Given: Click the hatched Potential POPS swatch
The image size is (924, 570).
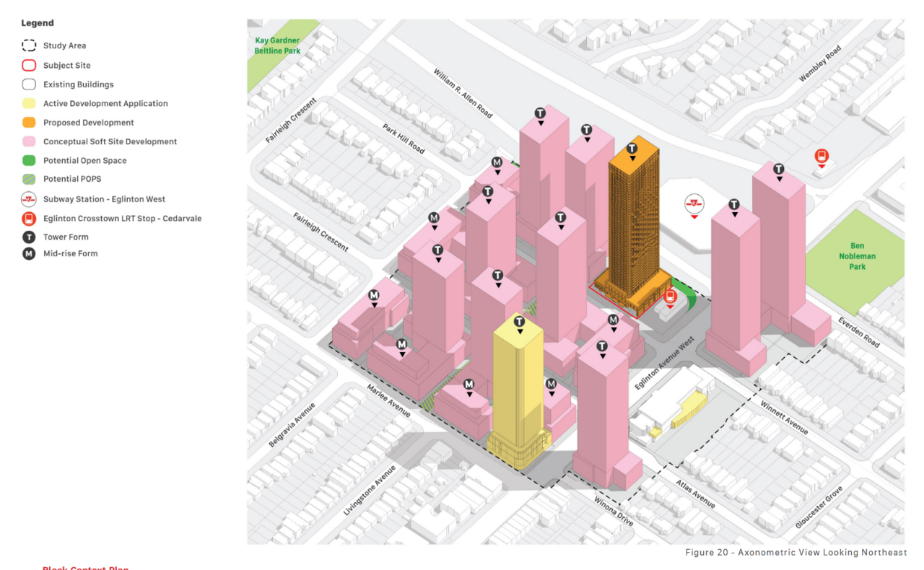Looking at the screenshot, I should click(29, 179).
